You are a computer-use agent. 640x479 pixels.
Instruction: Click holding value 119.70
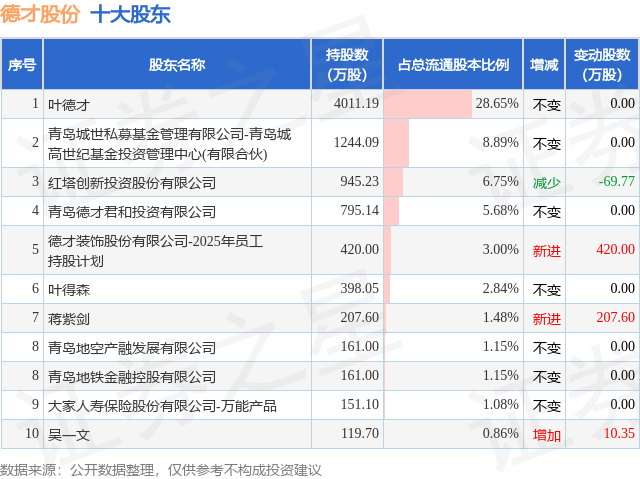(x=360, y=433)
